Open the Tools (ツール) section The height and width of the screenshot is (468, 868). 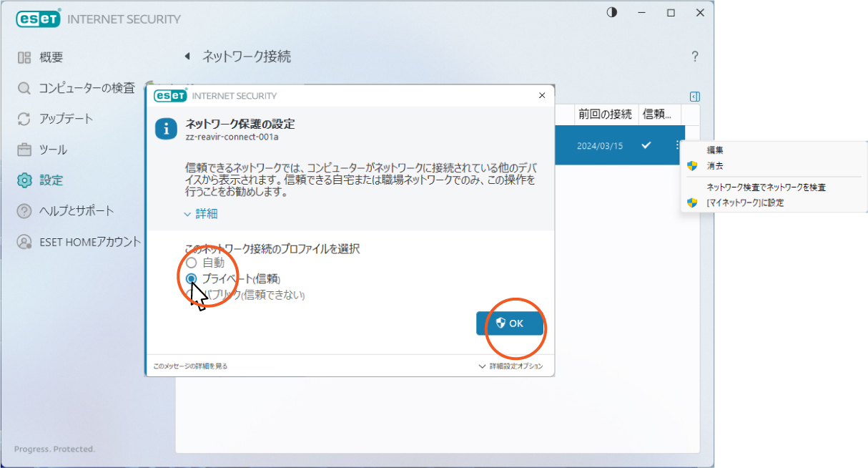pos(24,150)
